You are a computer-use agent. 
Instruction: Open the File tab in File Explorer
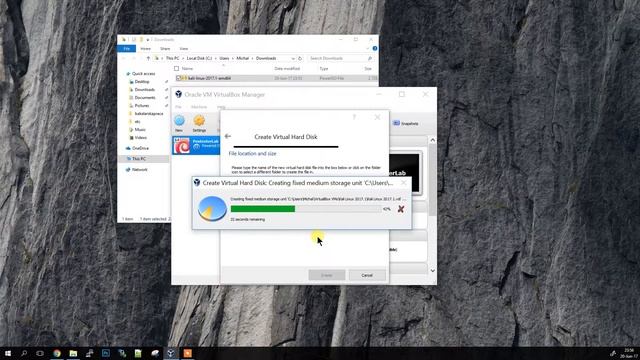click(127, 49)
